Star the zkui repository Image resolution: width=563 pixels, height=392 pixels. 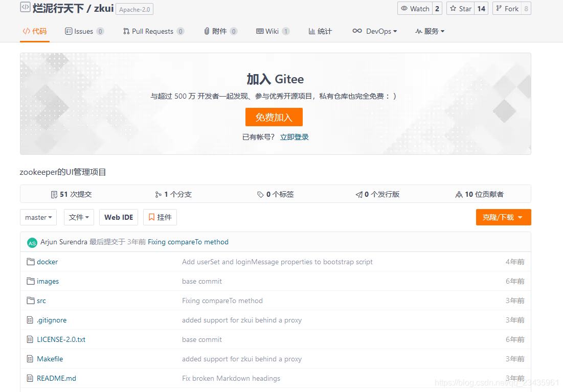[460, 9]
